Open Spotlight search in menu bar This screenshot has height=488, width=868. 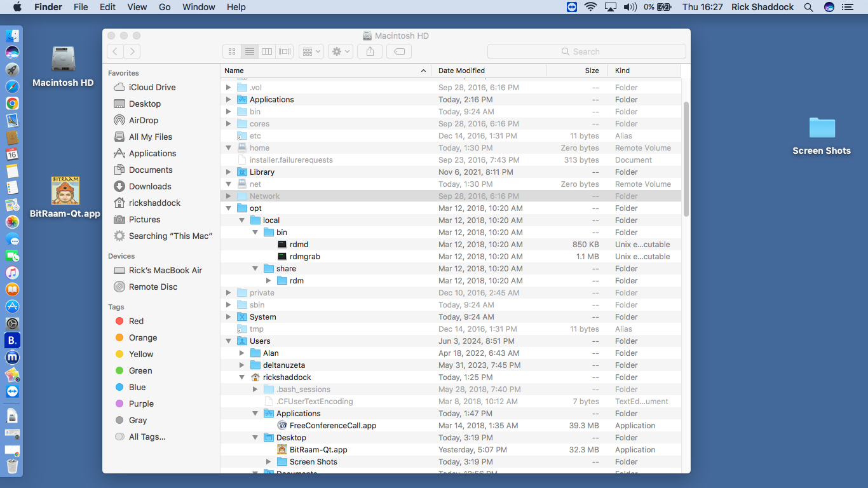pyautogui.click(x=808, y=7)
